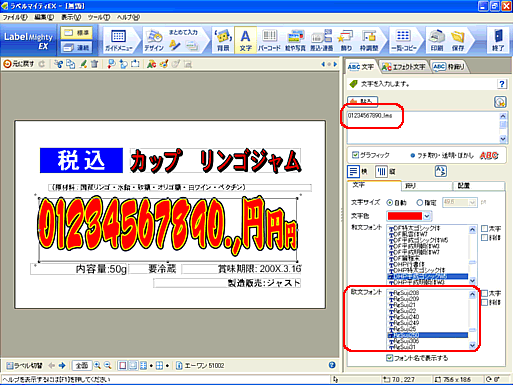This screenshot has height=385, width=513.
Task: Select horizontal 横 text direction icon
Action: [x=353, y=172]
